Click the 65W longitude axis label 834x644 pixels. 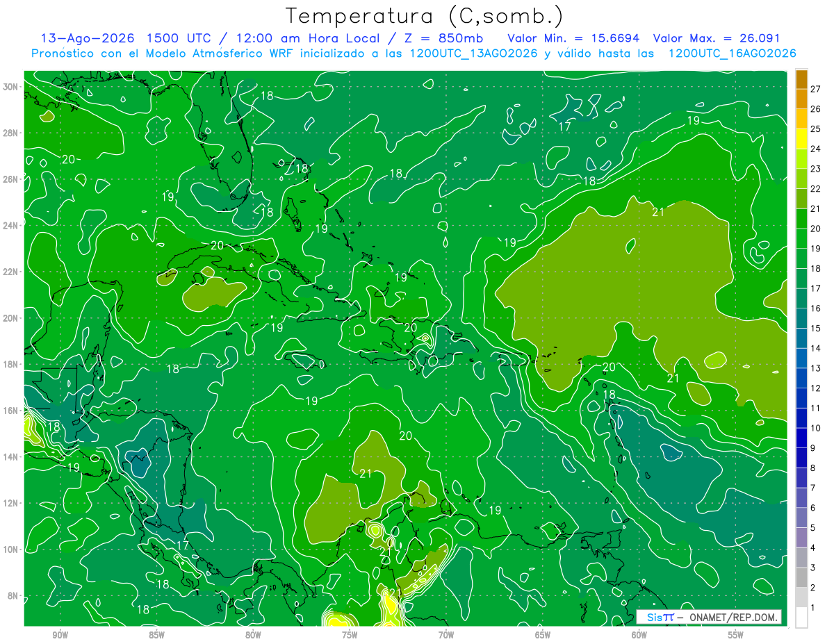pos(543,635)
